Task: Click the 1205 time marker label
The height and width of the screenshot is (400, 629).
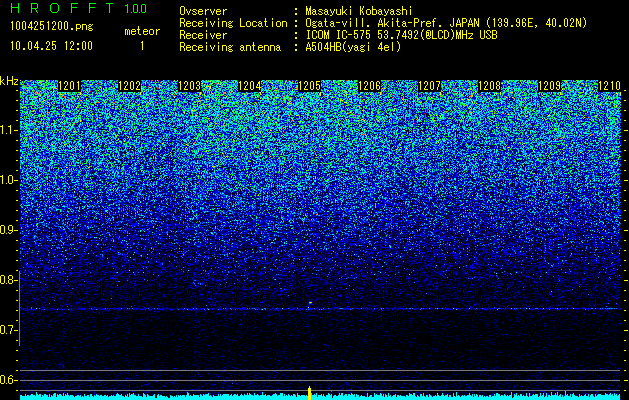Action: 310,86
